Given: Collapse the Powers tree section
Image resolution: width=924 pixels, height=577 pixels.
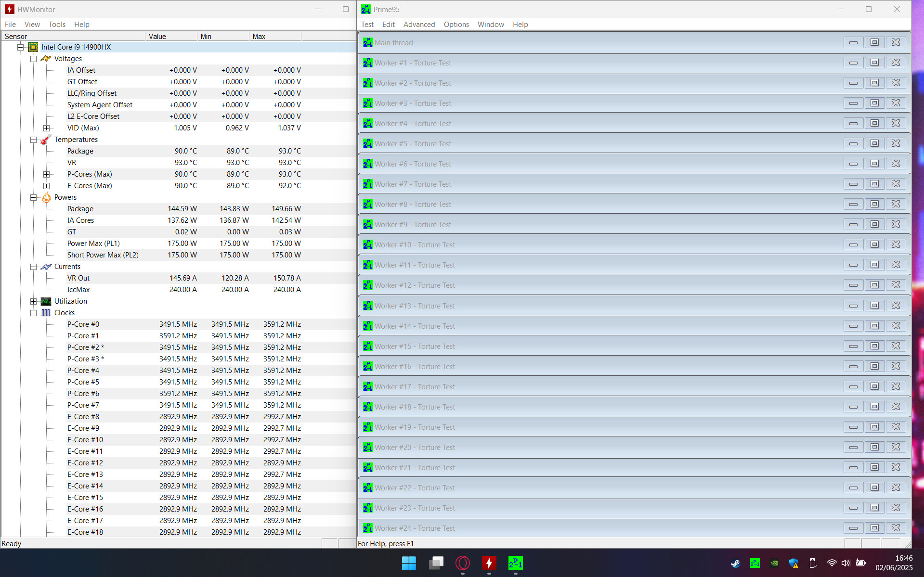Looking at the screenshot, I should click(33, 197).
